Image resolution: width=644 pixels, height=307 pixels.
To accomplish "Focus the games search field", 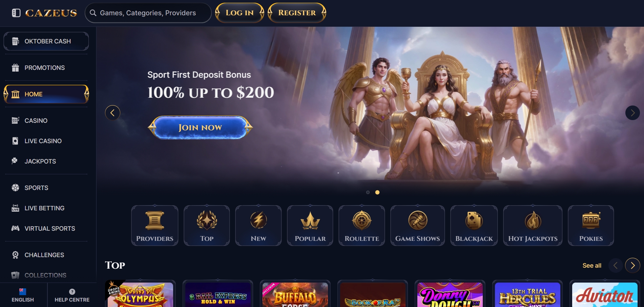I will pyautogui.click(x=148, y=13).
